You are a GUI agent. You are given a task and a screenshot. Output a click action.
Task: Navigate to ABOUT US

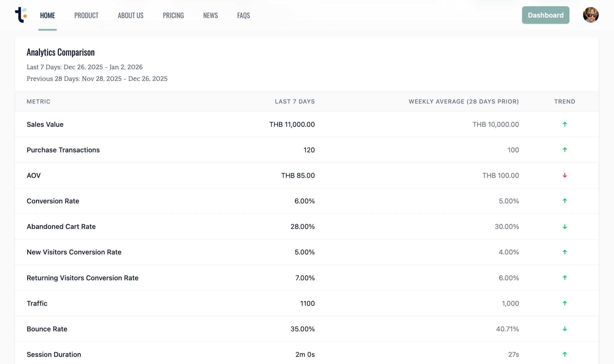130,15
